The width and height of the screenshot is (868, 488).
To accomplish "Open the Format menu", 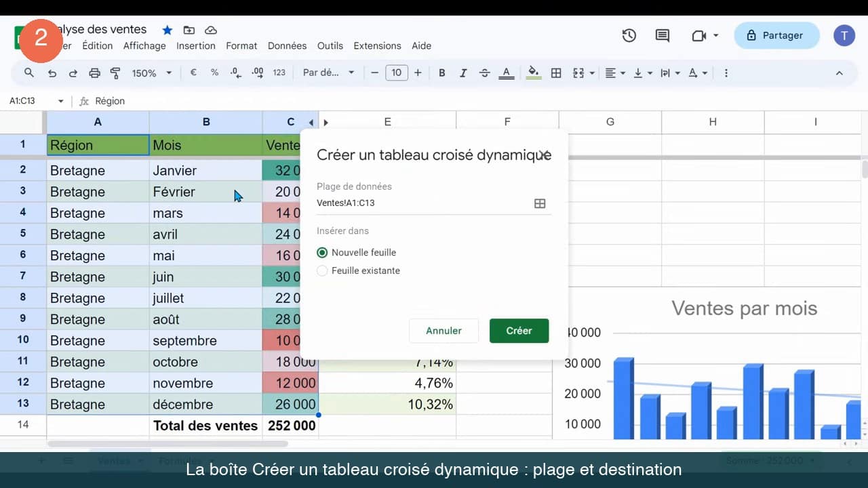I will point(241,45).
